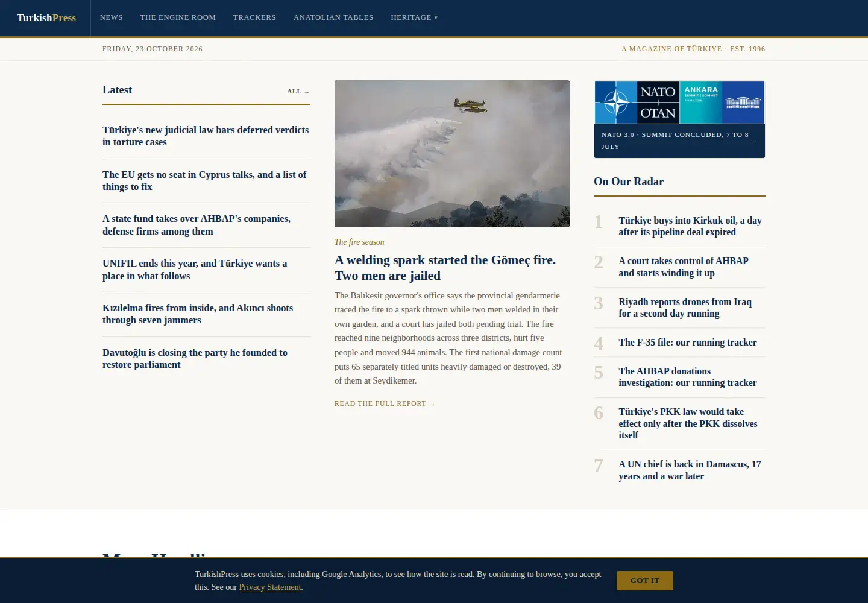Open the firefighting plane photo
Image resolution: width=868 pixels, height=603 pixels.
point(452,154)
